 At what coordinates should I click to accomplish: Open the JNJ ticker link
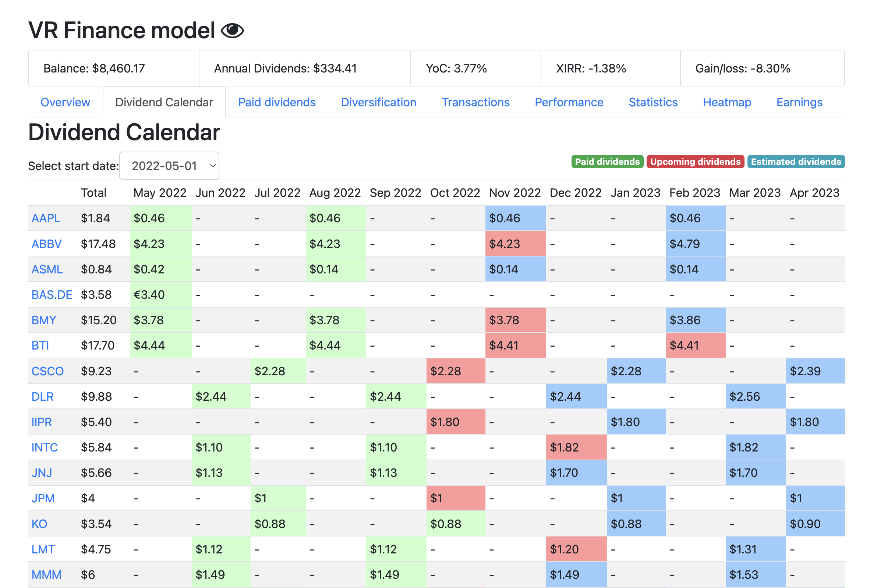click(42, 473)
